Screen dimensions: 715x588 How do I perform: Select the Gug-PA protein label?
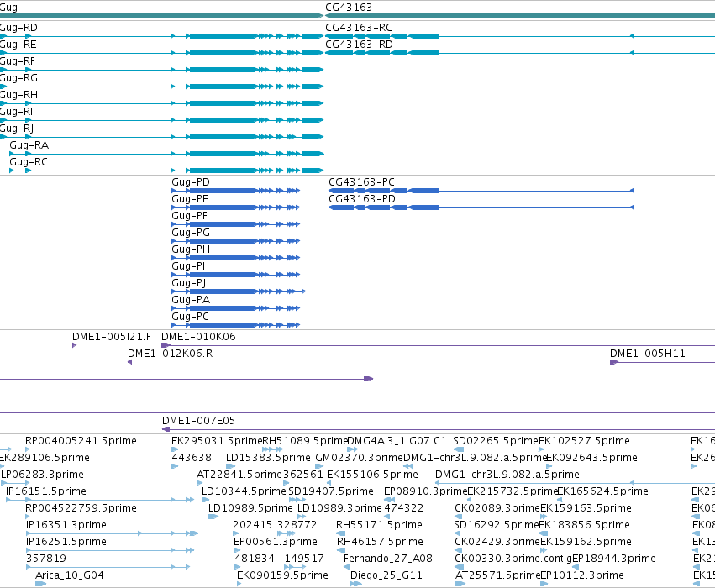(191, 300)
